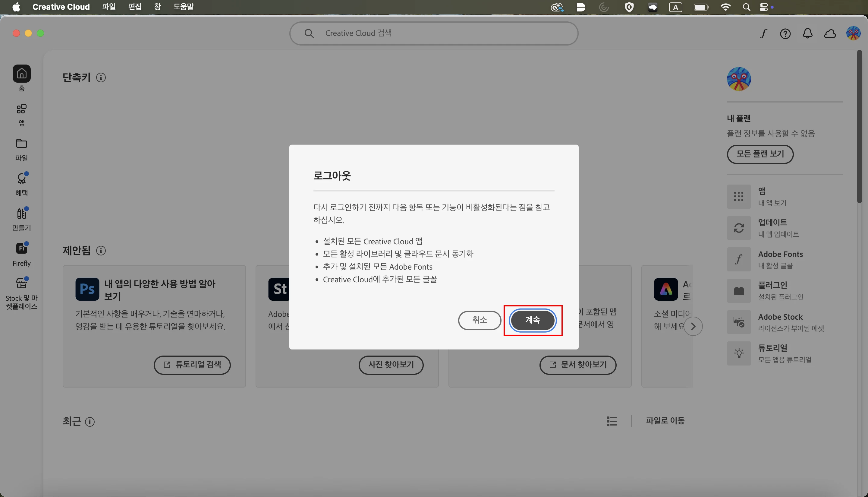Toggle list view icon in 최근 section

(612, 421)
